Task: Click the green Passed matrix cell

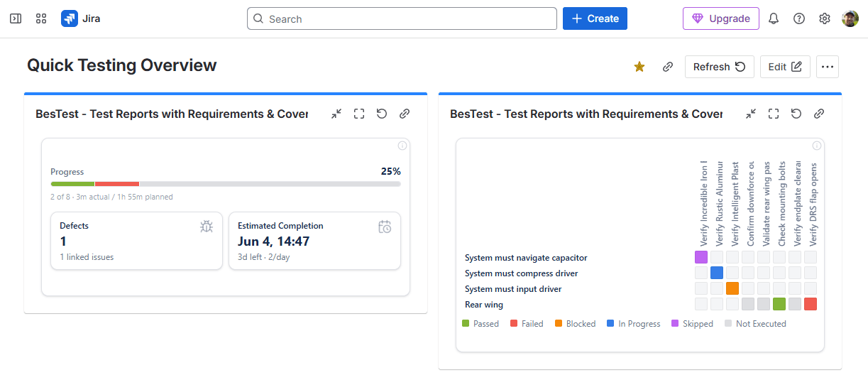Action: tap(779, 304)
